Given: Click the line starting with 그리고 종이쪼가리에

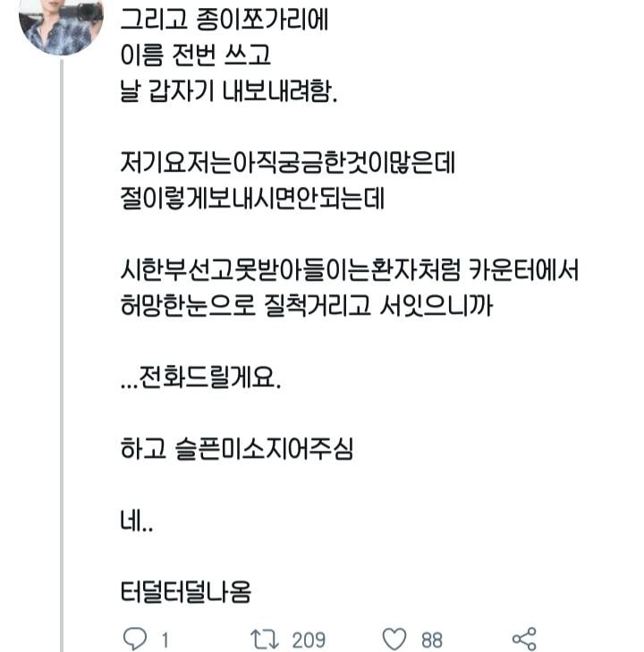Looking at the screenshot, I should (221, 21).
